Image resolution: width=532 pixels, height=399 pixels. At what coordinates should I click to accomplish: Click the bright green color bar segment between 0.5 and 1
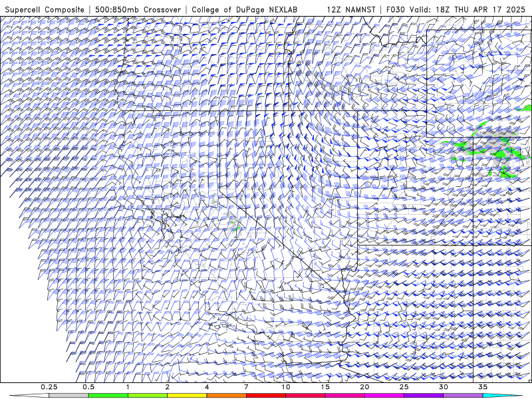pyautogui.click(x=108, y=396)
